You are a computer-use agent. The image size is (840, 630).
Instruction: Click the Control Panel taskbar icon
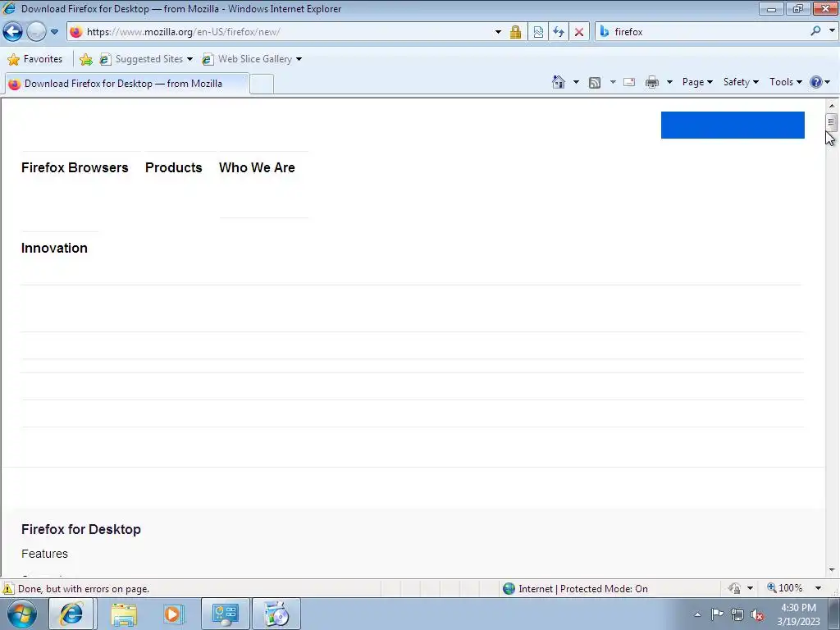click(225, 614)
